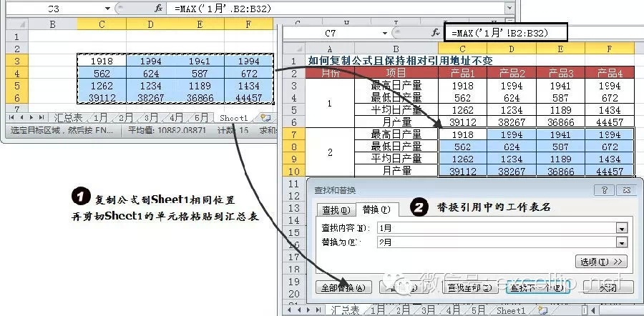The height and width of the screenshot is (316, 644).
Task: Open the 查找内容 history dropdown arrow
Action: coord(623,229)
